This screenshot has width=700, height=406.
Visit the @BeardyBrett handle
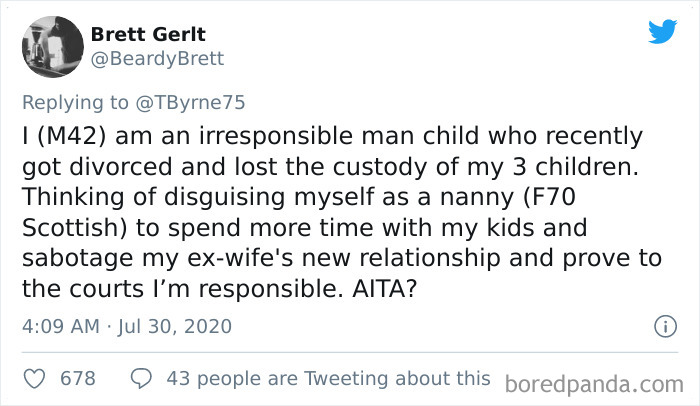(157, 59)
